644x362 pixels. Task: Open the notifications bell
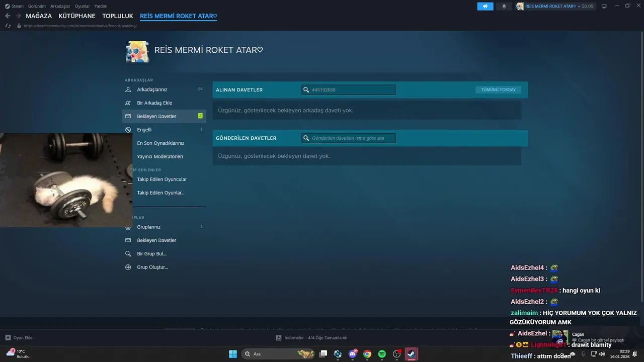[x=504, y=6]
